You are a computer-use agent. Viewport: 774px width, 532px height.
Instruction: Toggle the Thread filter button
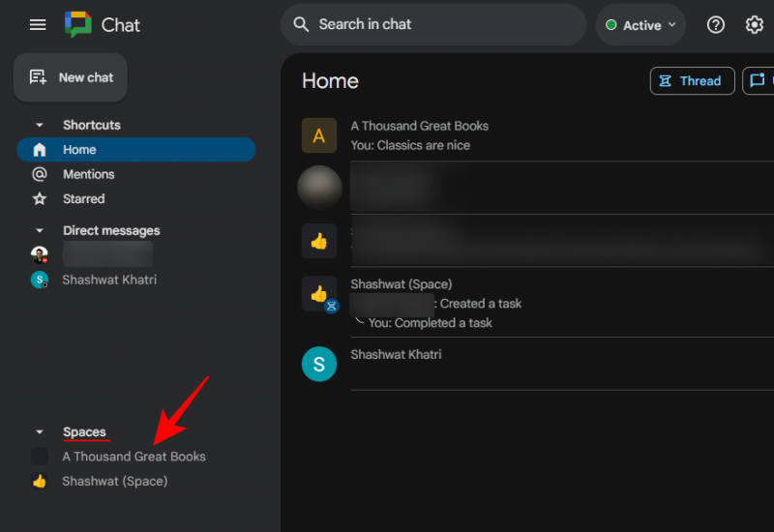[x=692, y=81]
